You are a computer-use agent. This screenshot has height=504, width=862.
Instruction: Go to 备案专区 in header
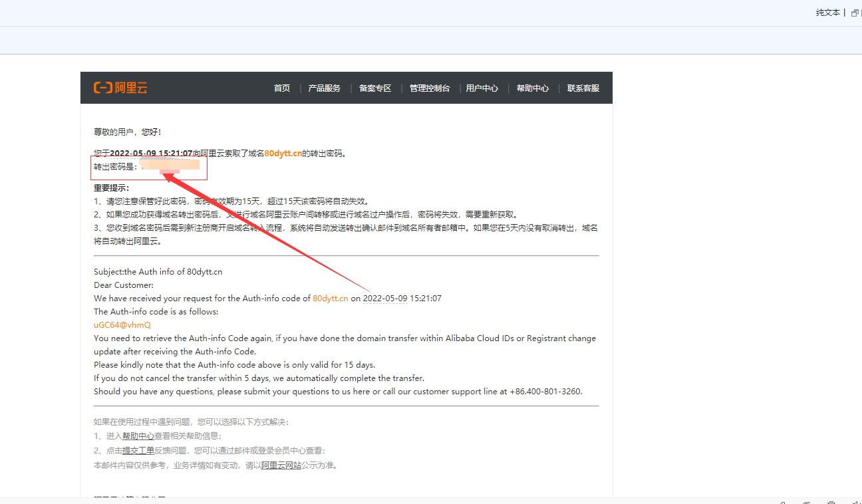tap(375, 88)
